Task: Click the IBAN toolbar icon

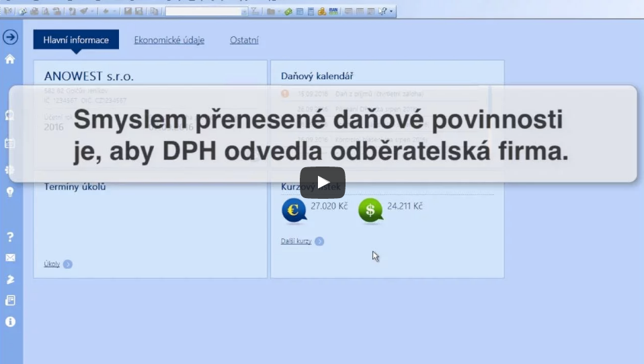Action: coord(333,11)
